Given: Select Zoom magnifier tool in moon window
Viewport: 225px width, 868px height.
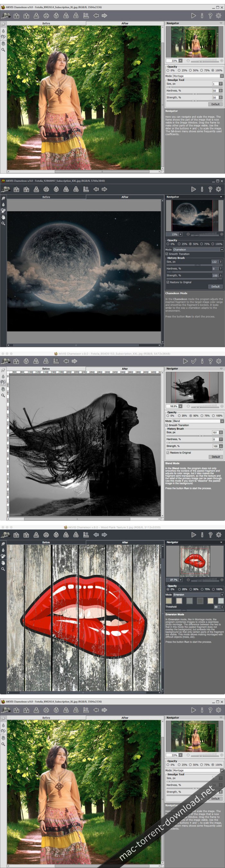Looking at the screenshot, I should [x=3, y=223].
